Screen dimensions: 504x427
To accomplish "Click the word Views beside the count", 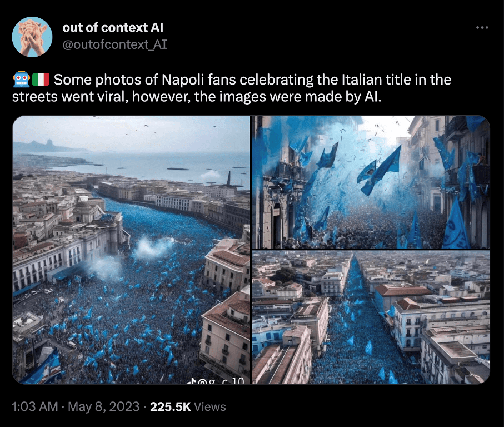I will coord(210,406).
